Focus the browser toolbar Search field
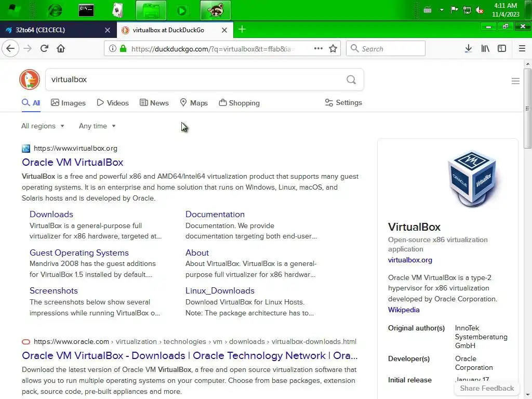 pyautogui.click(x=386, y=48)
